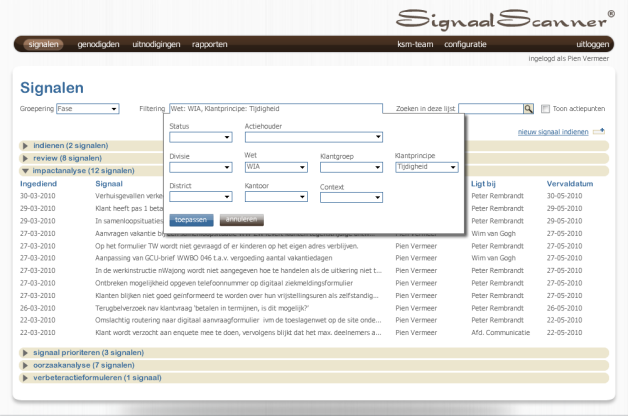The width and height of the screenshot is (628, 416).
Task: Click the toepassen button
Action: [x=191, y=220]
